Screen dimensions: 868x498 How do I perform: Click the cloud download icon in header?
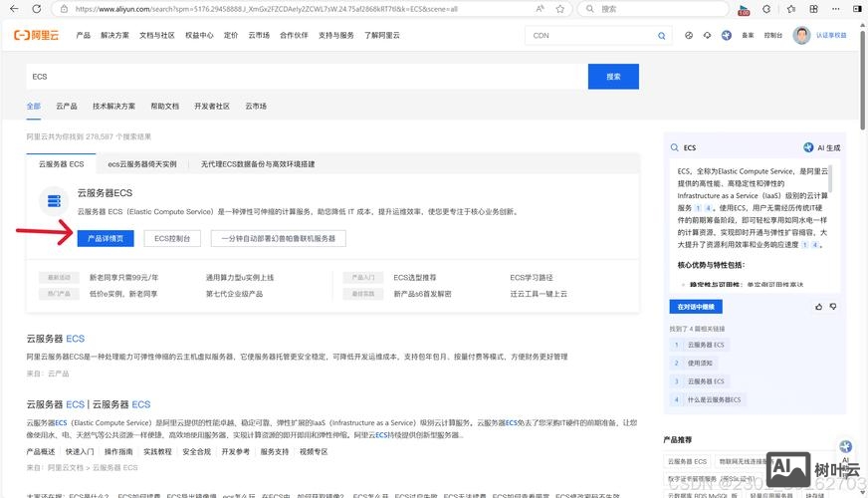point(708,36)
